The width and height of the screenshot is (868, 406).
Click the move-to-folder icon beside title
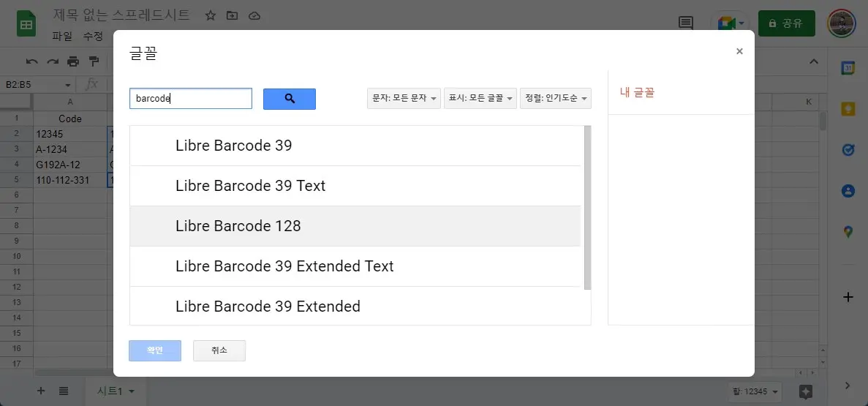click(232, 15)
